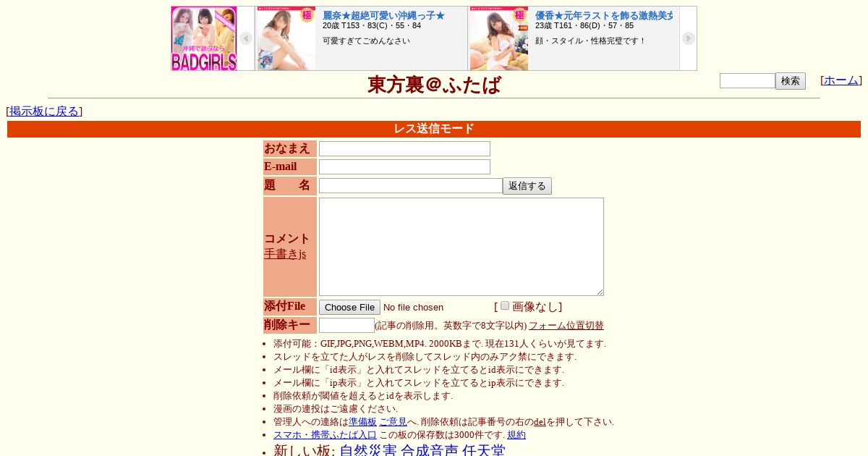Screen dimensions: 868x456
Task: Open the new board 任天堂
Action: 483,450
